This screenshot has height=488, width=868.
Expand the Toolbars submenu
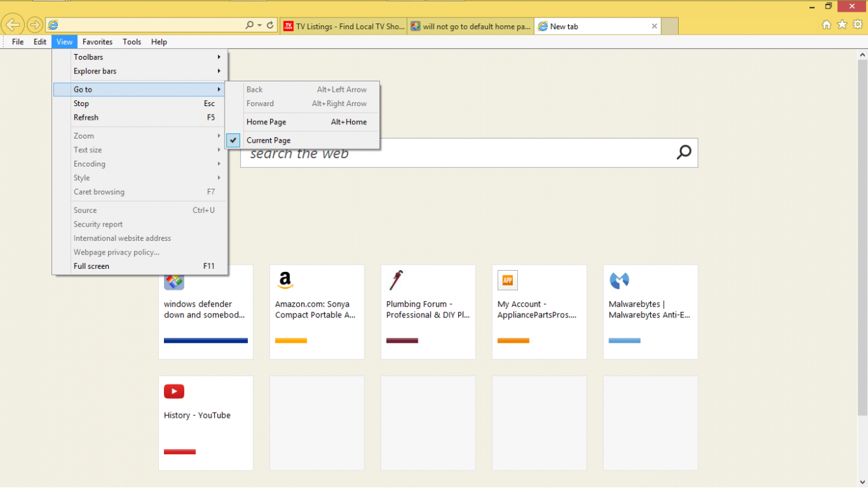click(x=140, y=57)
